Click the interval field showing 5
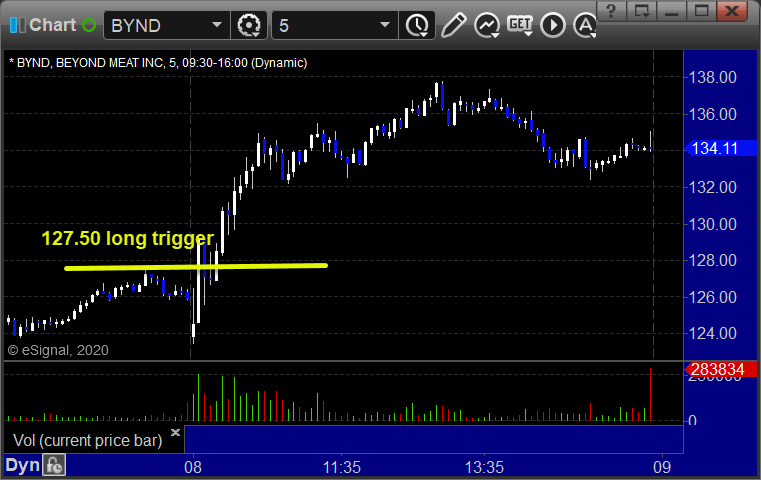Image resolution: width=761 pixels, height=480 pixels. 335,25
